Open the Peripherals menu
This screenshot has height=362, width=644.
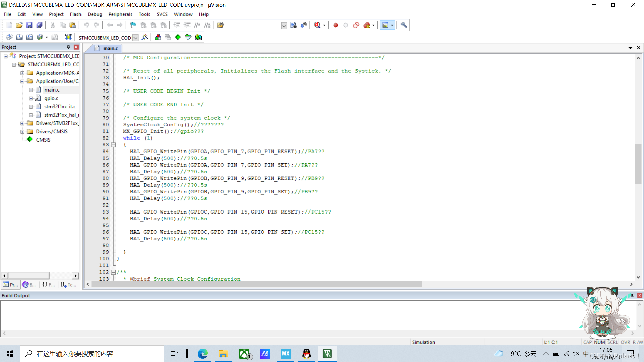120,14
